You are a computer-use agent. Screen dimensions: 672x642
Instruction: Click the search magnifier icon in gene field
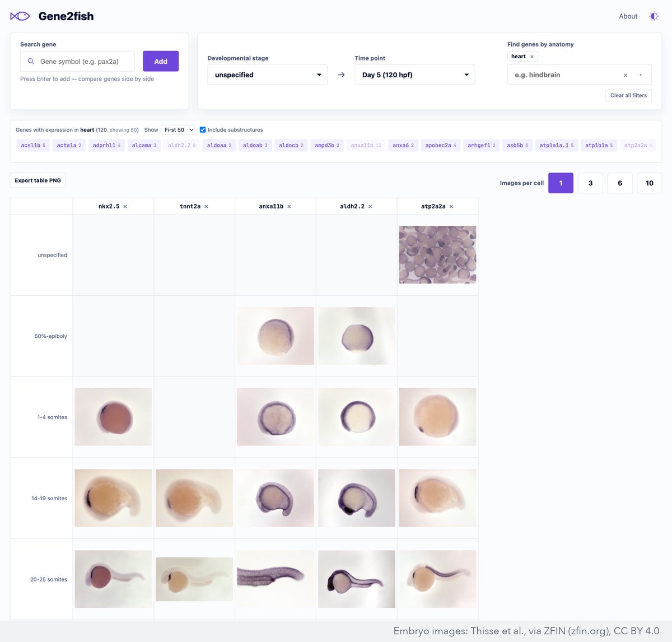(x=31, y=61)
